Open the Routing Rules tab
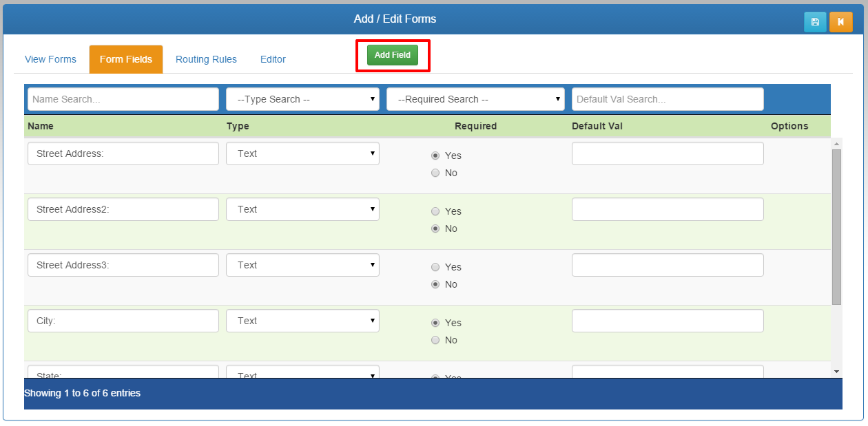Image resolution: width=868 pixels, height=426 pixels. coord(206,59)
